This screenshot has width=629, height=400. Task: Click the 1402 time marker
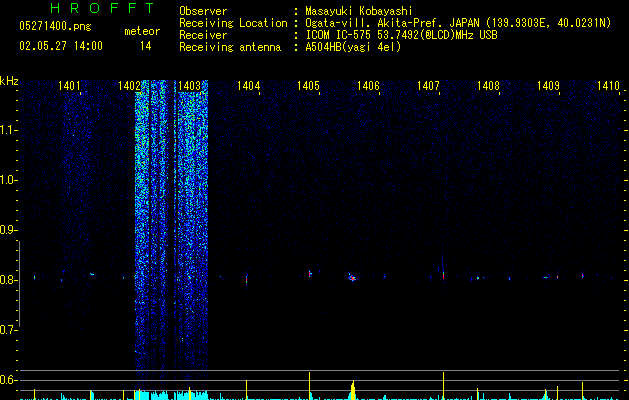tap(129, 86)
